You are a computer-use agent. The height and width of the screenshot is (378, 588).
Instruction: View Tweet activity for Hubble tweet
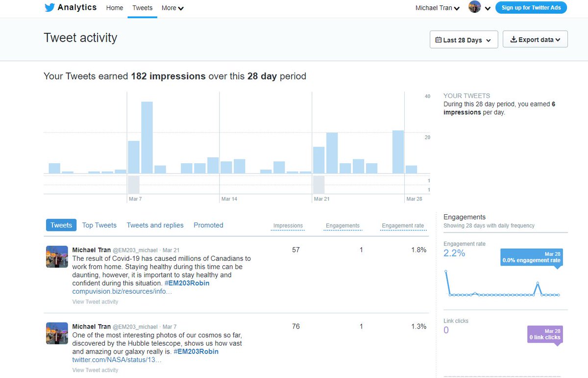pos(95,370)
